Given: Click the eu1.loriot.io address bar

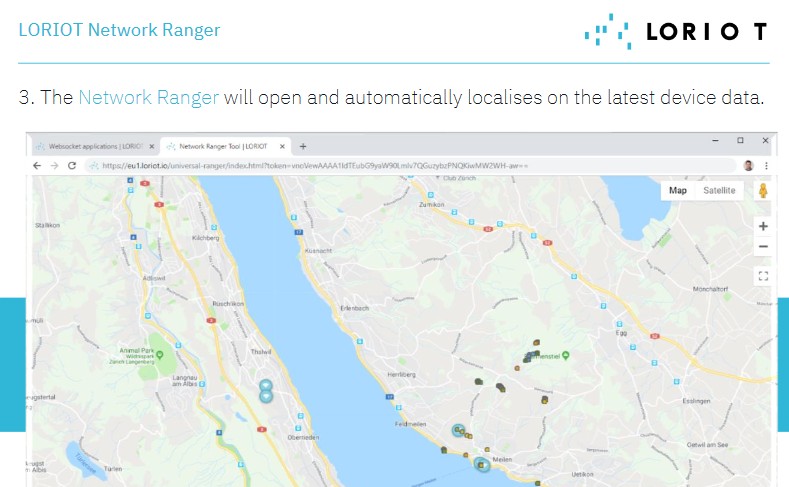Looking at the screenshot, I should coord(410,166).
